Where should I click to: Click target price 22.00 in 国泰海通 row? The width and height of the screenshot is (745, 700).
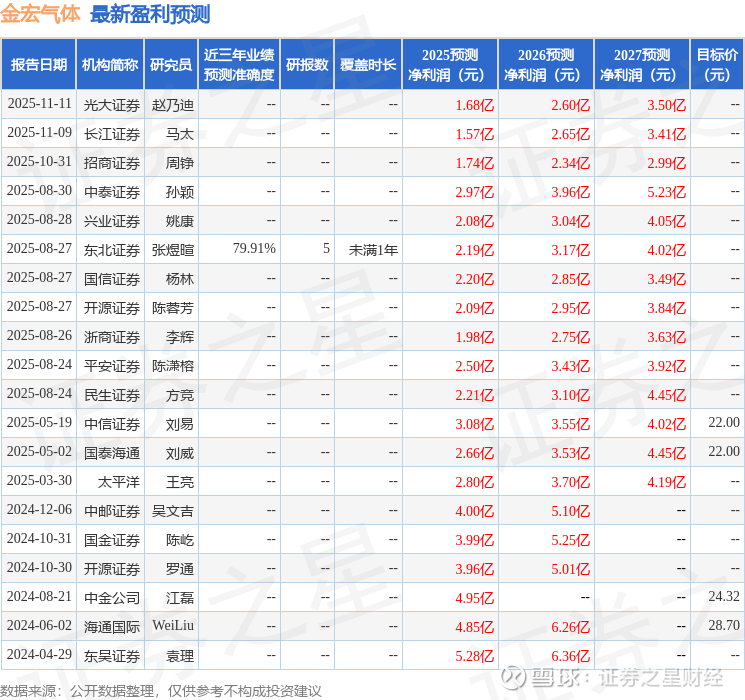click(724, 451)
